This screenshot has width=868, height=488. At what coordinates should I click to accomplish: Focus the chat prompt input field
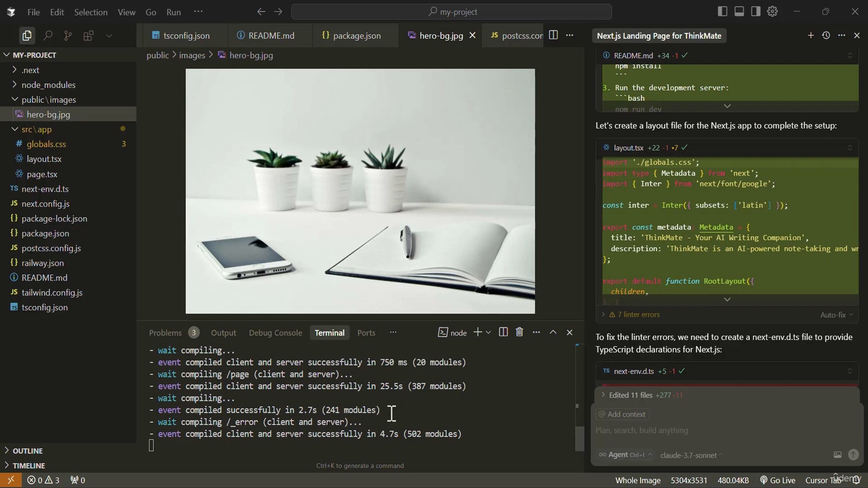726,431
